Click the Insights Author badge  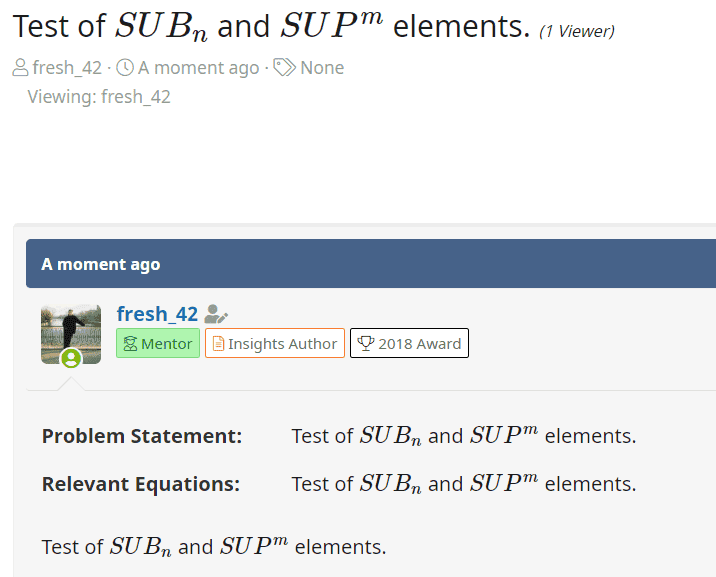pyautogui.click(x=275, y=344)
